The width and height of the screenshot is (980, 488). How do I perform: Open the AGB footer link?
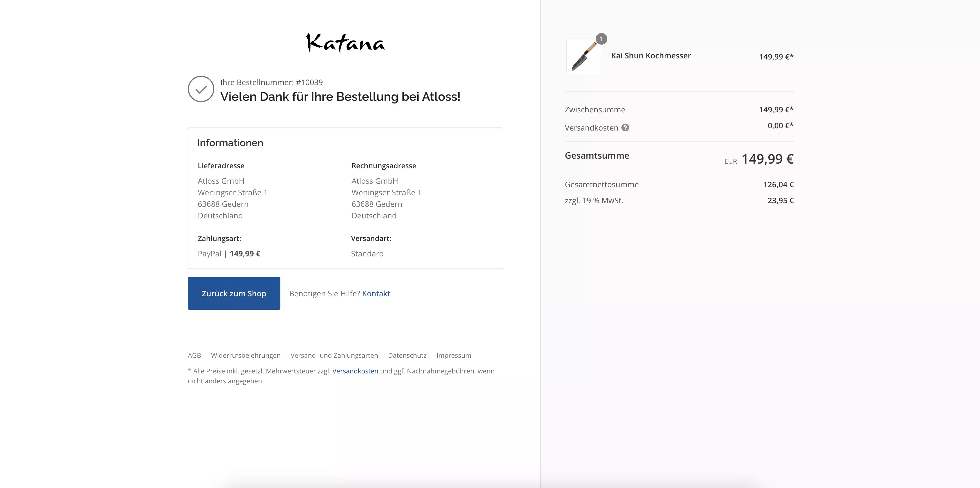[x=194, y=355]
